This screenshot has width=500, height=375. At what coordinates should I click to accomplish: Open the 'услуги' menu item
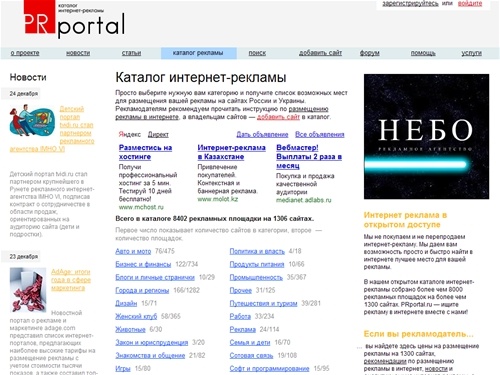[471, 53]
